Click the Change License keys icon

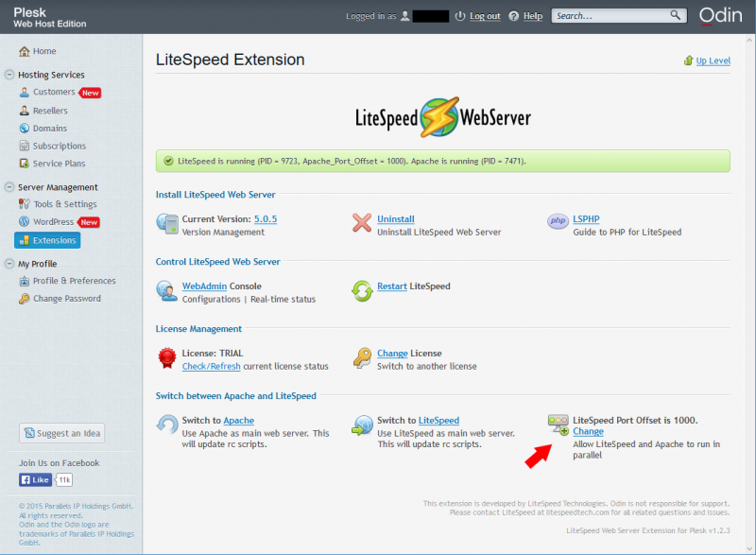[x=362, y=358]
